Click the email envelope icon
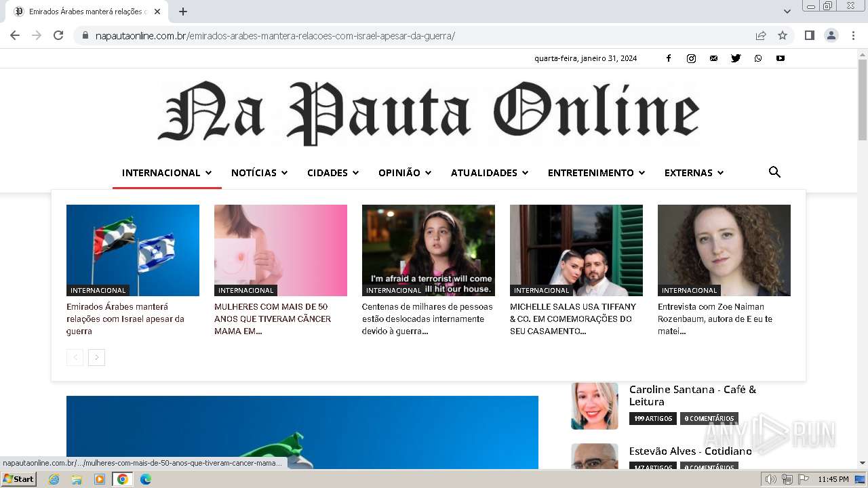 pos(713,58)
